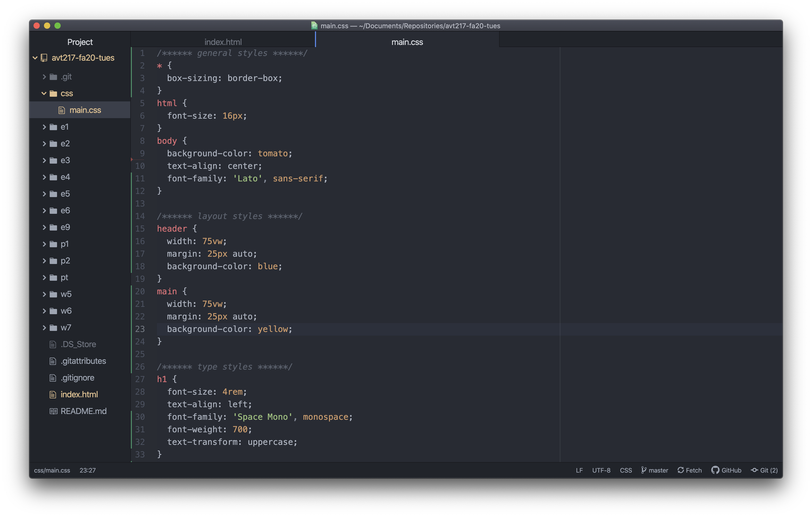The height and width of the screenshot is (517, 812).
Task: Click the Project panel header
Action: pyautogui.click(x=80, y=42)
